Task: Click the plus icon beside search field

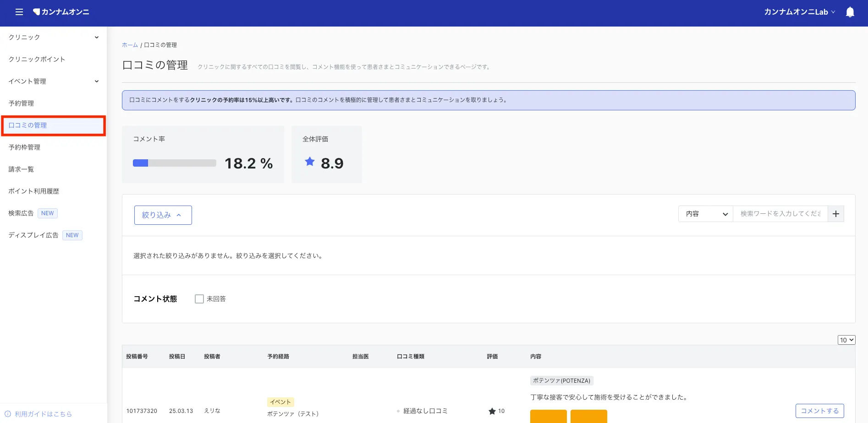Action: point(835,214)
